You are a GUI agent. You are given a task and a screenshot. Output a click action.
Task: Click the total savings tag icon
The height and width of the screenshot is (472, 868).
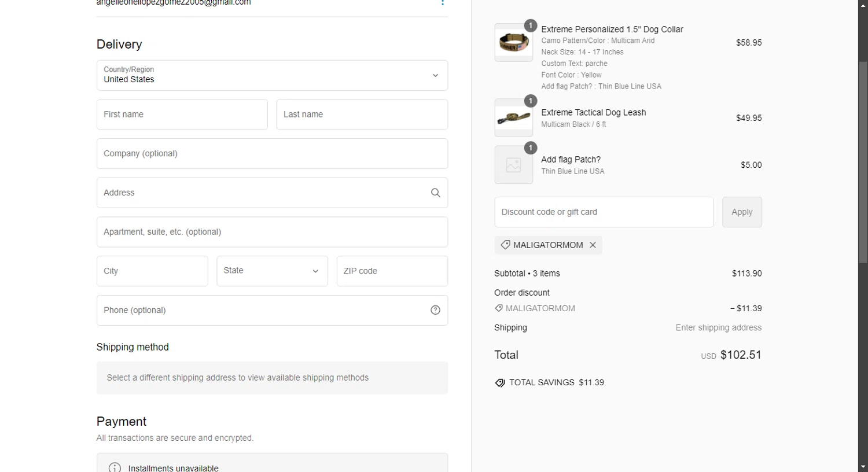pyautogui.click(x=500, y=383)
